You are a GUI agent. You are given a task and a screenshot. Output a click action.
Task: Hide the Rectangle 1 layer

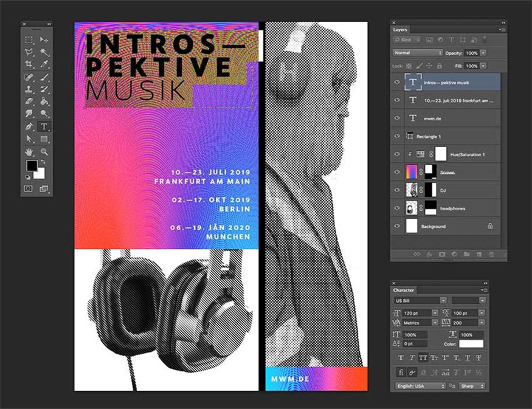point(397,136)
